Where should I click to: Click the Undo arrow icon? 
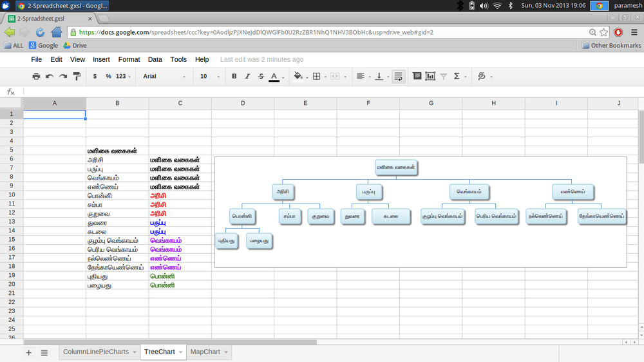pyautogui.click(x=50, y=76)
